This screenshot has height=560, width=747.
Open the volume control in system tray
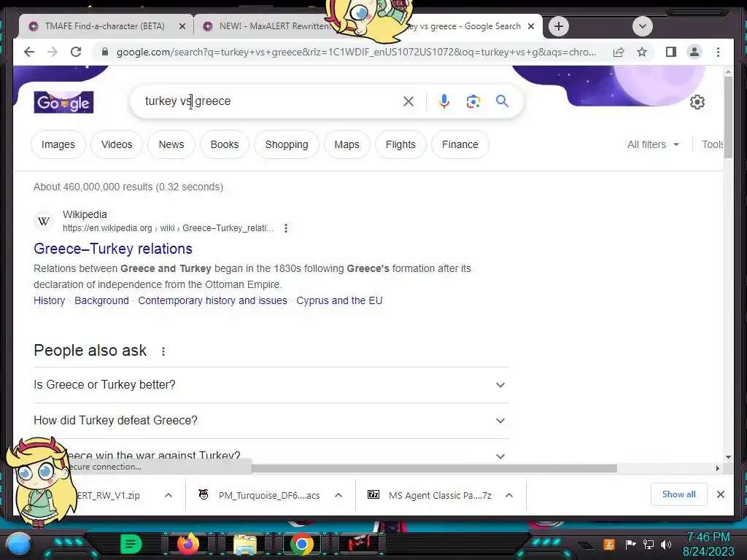pyautogui.click(x=665, y=544)
